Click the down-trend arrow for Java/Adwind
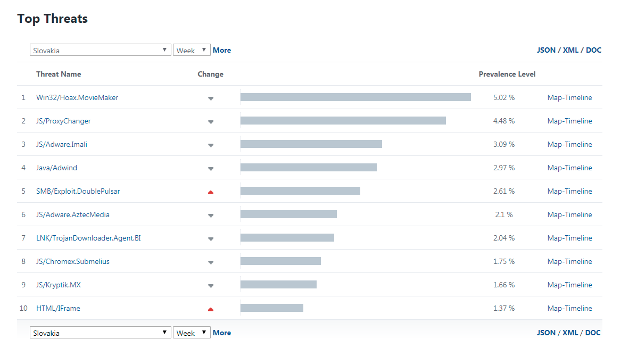The height and width of the screenshot is (364, 629). 211,169
